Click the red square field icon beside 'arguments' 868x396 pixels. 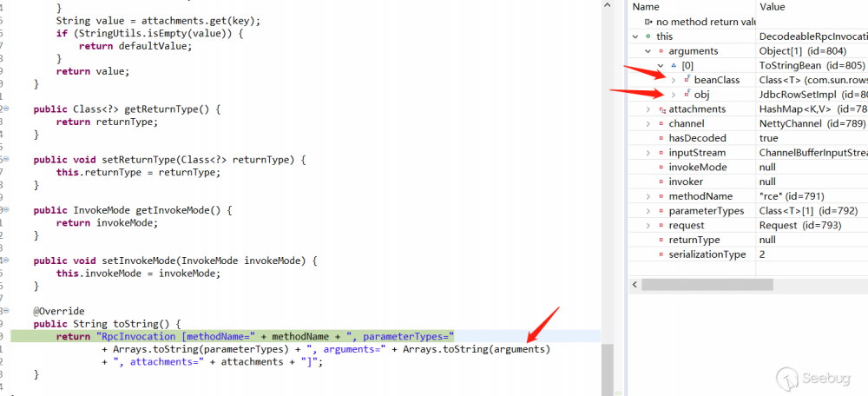[x=661, y=51]
